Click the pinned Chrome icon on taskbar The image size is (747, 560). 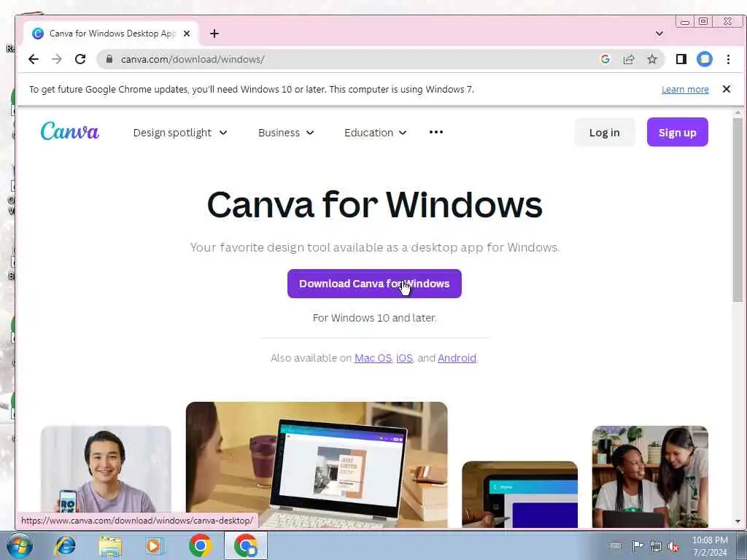200,545
